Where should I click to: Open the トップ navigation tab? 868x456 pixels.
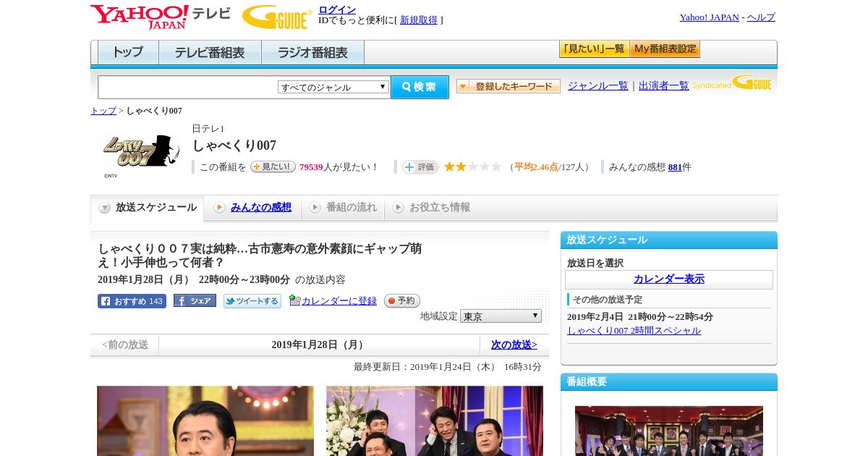point(128,53)
